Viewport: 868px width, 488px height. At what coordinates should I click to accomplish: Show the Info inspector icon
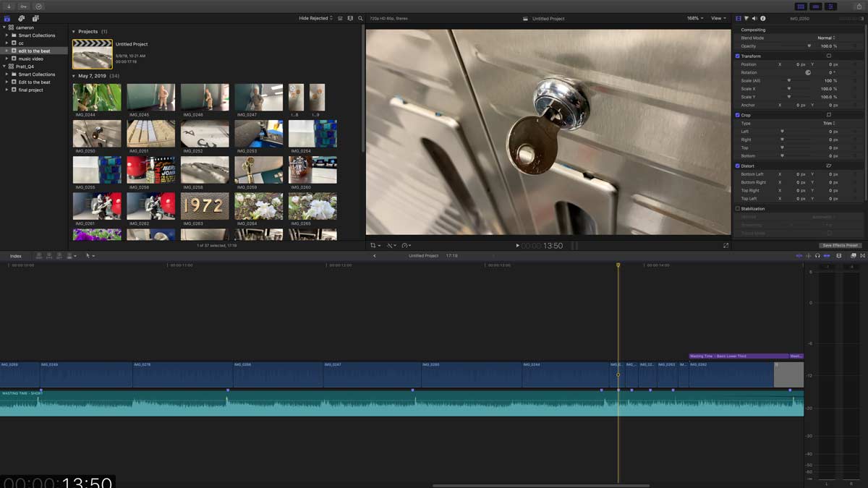762,18
